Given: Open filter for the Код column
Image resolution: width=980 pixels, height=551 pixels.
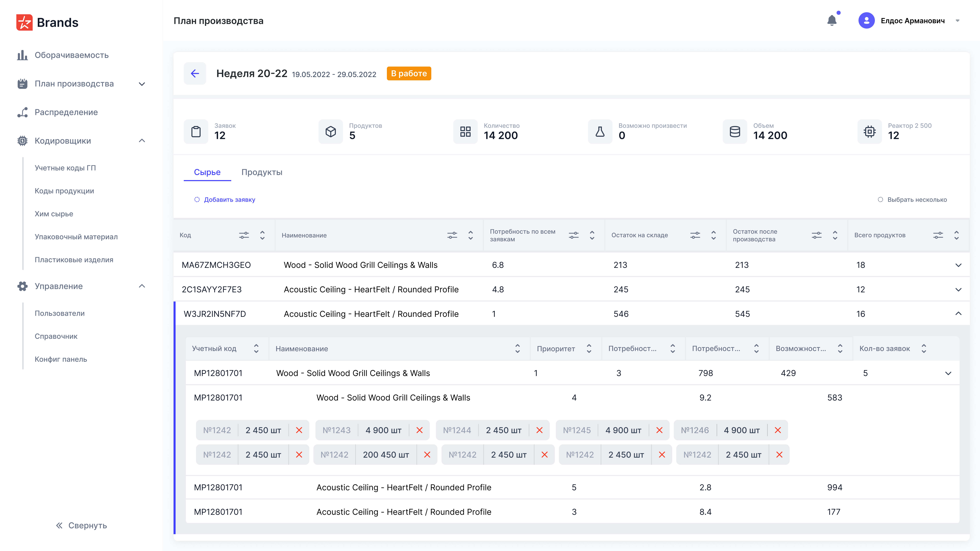Looking at the screenshot, I should coord(244,235).
